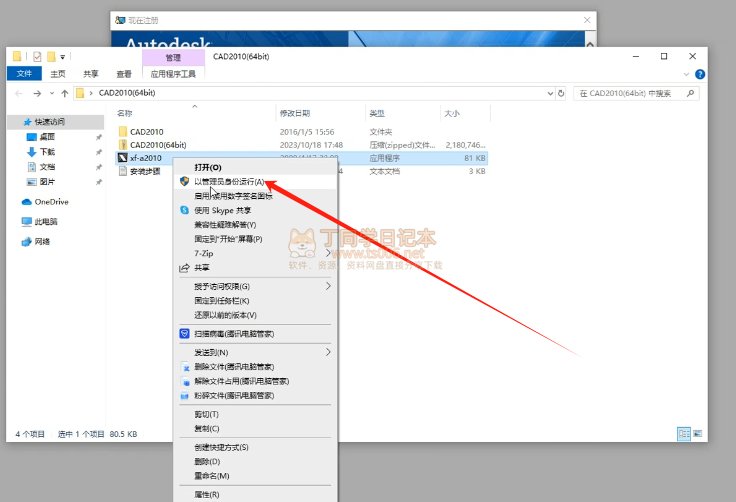Click the properties checkmark quick access icon

[x=37, y=57]
